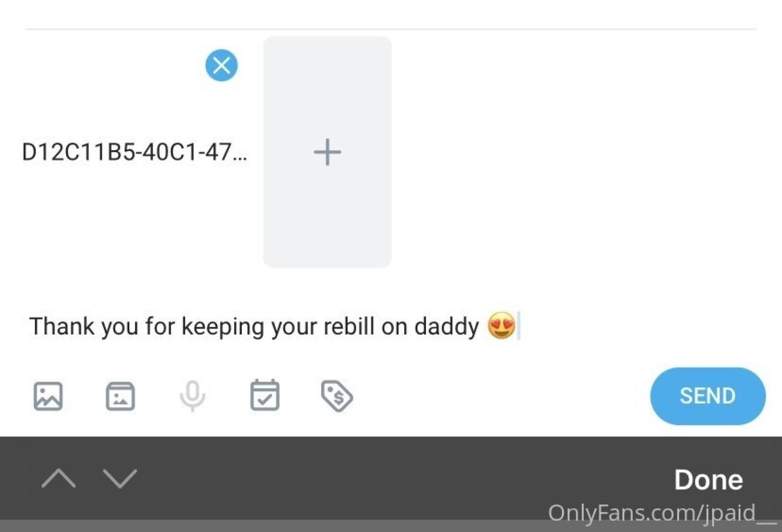Click the heart-eyes emoji in the message
Screen dimensions: 782x532
point(501,326)
